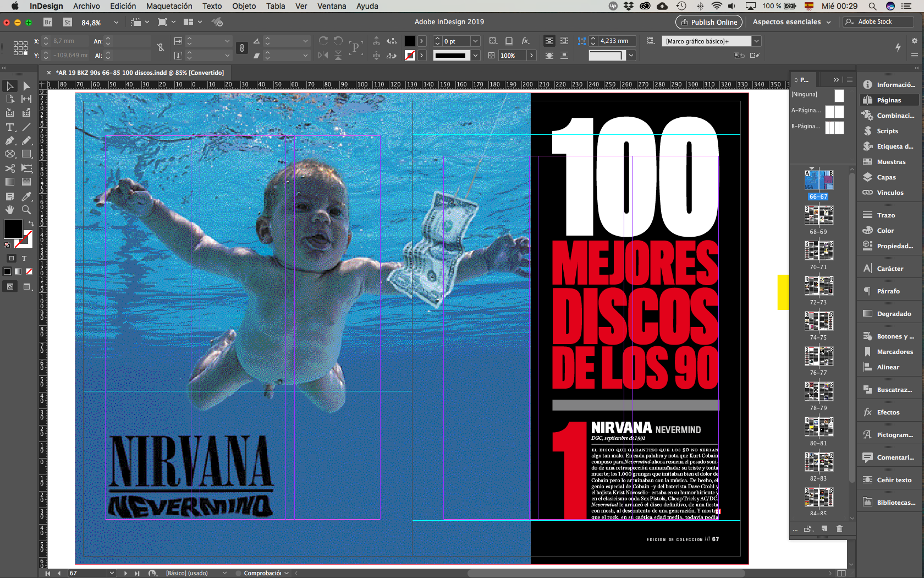Swap fill and stroke arrows

(x=31, y=223)
